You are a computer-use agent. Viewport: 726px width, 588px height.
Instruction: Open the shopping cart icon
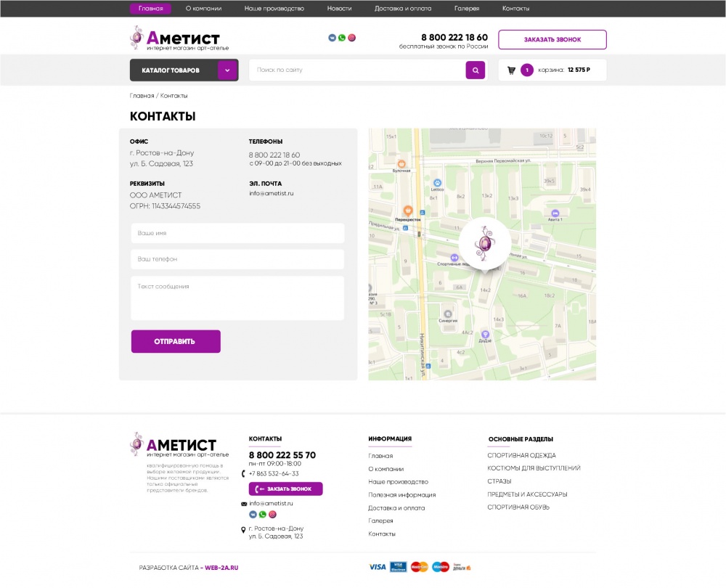click(x=511, y=70)
